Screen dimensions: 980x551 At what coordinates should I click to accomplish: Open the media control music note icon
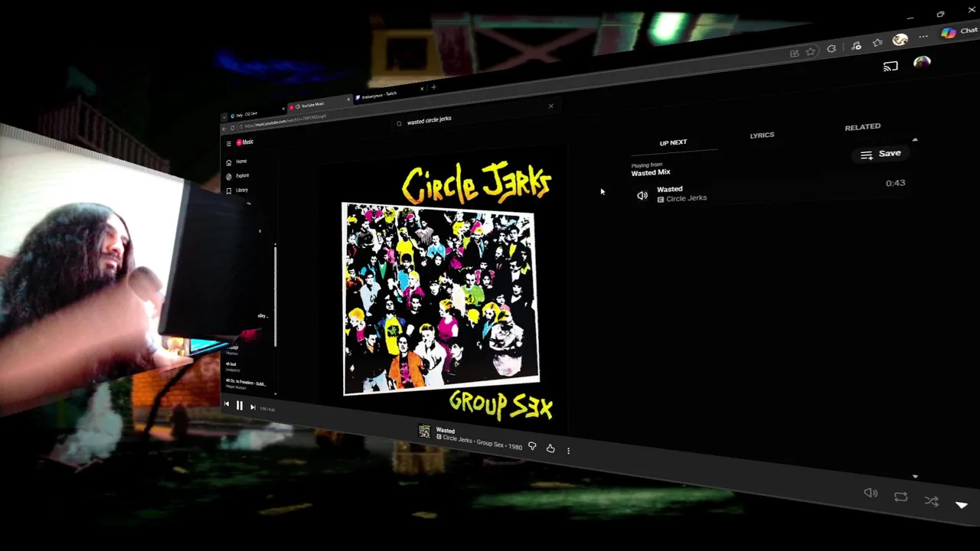856,46
